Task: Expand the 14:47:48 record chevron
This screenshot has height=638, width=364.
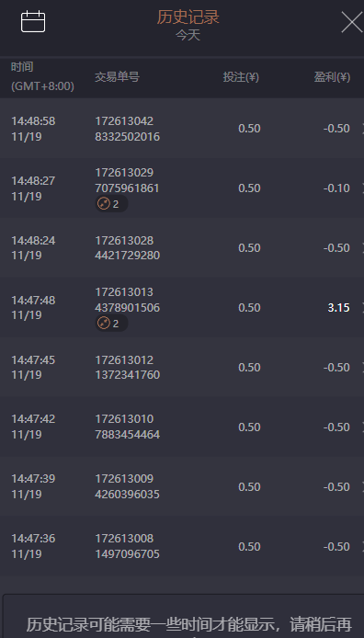Action: click(x=362, y=308)
